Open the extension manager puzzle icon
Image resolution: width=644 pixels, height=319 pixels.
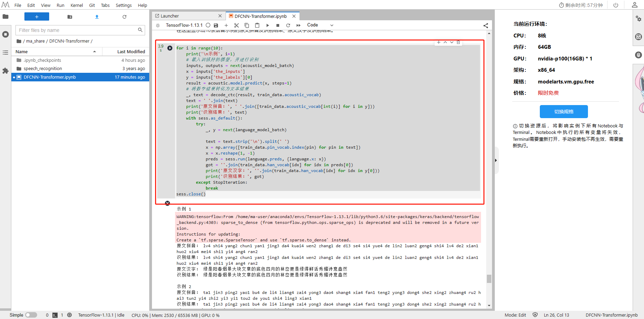point(6,71)
